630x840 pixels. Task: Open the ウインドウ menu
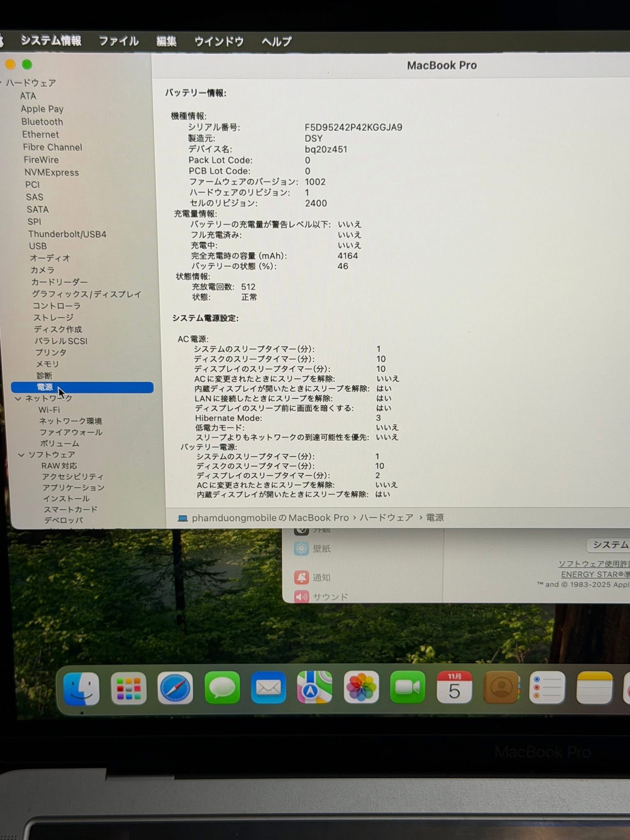(219, 41)
